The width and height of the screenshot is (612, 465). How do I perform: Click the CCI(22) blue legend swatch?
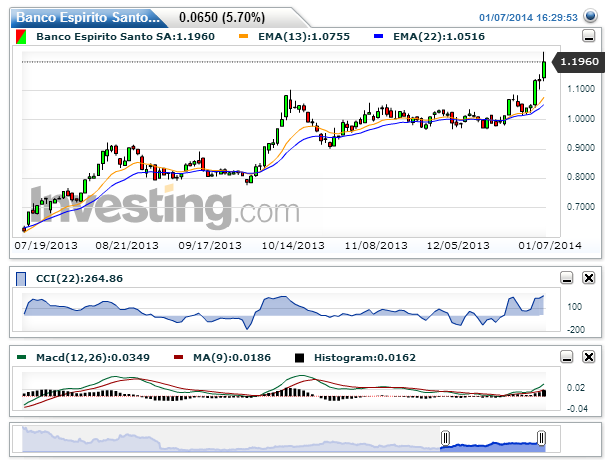21,279
